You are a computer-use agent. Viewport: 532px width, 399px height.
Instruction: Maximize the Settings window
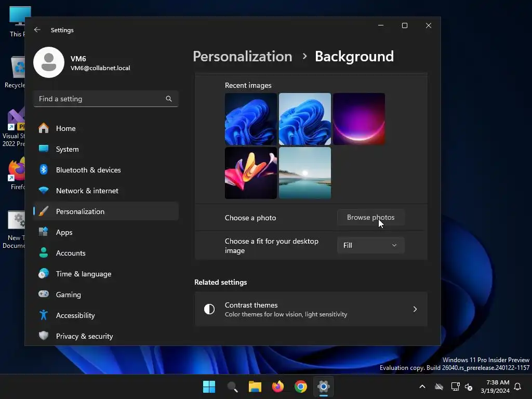tap(404, 25)
